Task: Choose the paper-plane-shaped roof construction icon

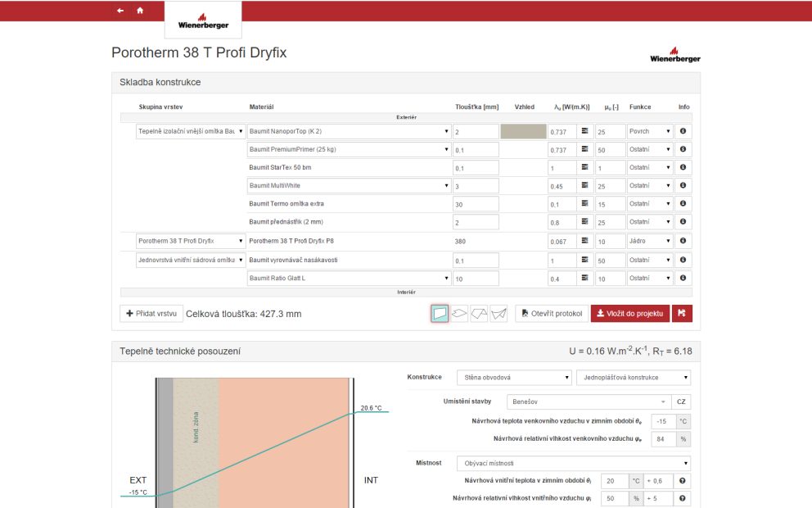Action: tap(498, 313)
